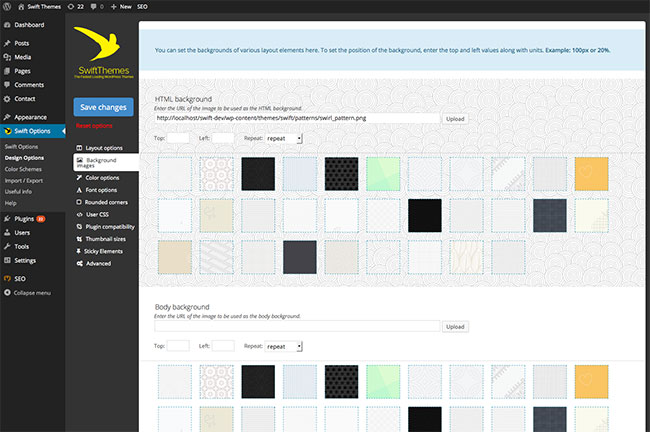
Task: Click the HTML background Left field
Action: (x=223, y=138)
